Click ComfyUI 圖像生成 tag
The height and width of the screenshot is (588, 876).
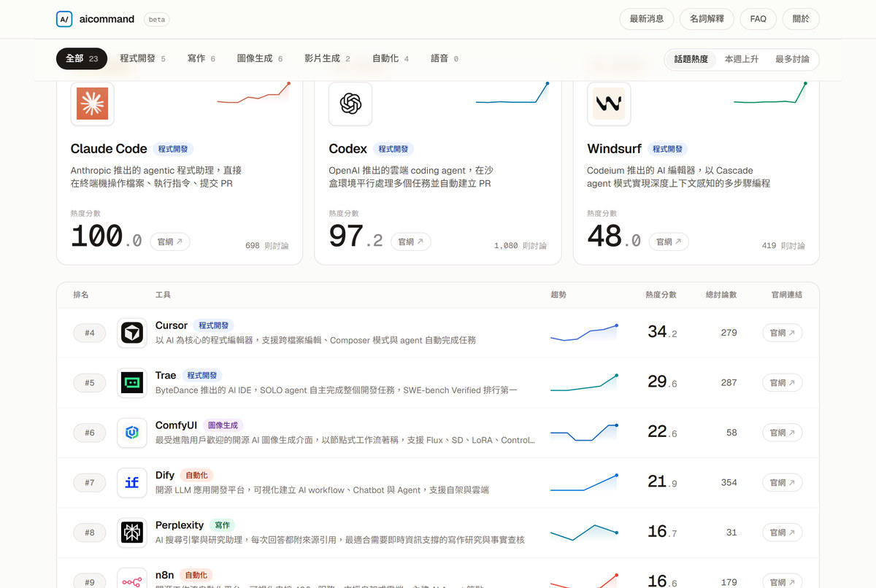pyautogui.click(x=223, y=425)
